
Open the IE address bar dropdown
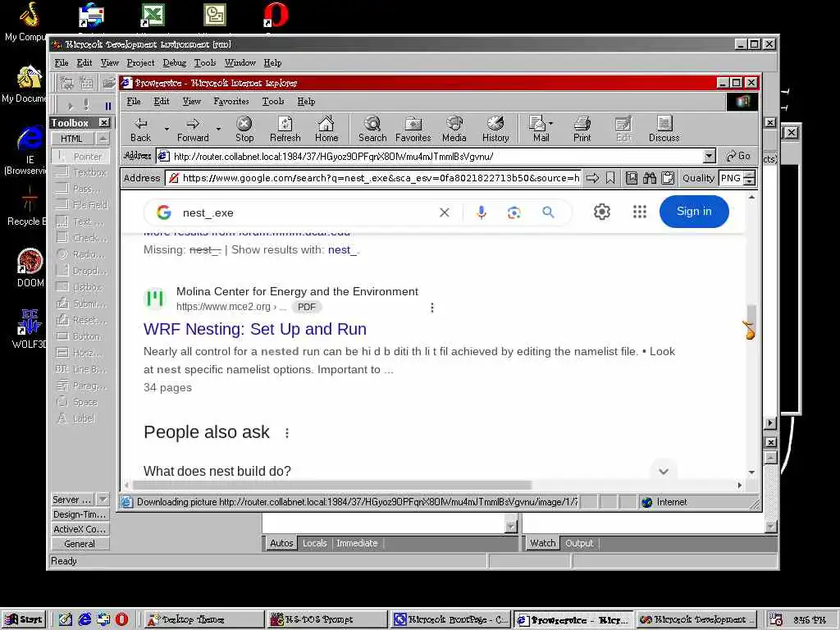(709, 156)
